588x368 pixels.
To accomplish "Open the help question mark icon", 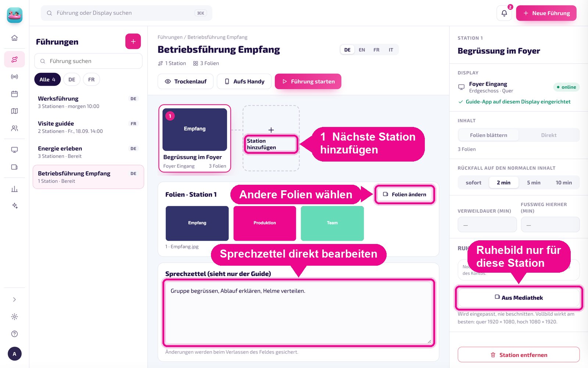I will point(14,334).
